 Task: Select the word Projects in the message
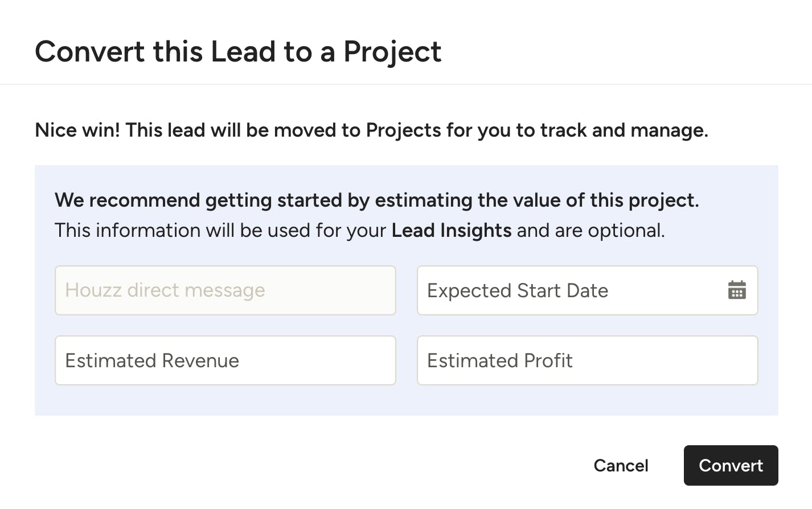(403, 130)
